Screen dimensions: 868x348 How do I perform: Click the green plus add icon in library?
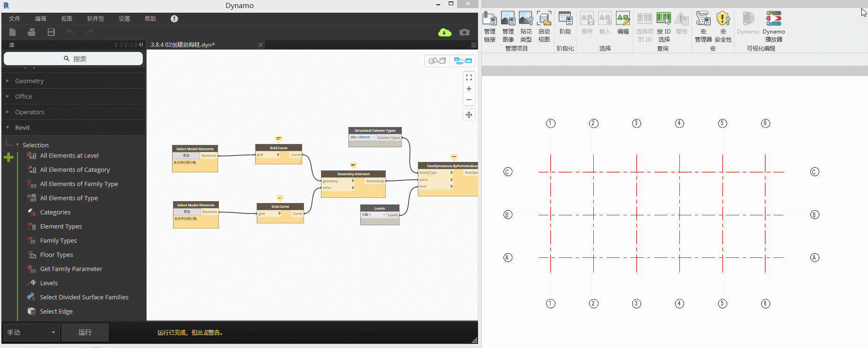coord(9,157)
